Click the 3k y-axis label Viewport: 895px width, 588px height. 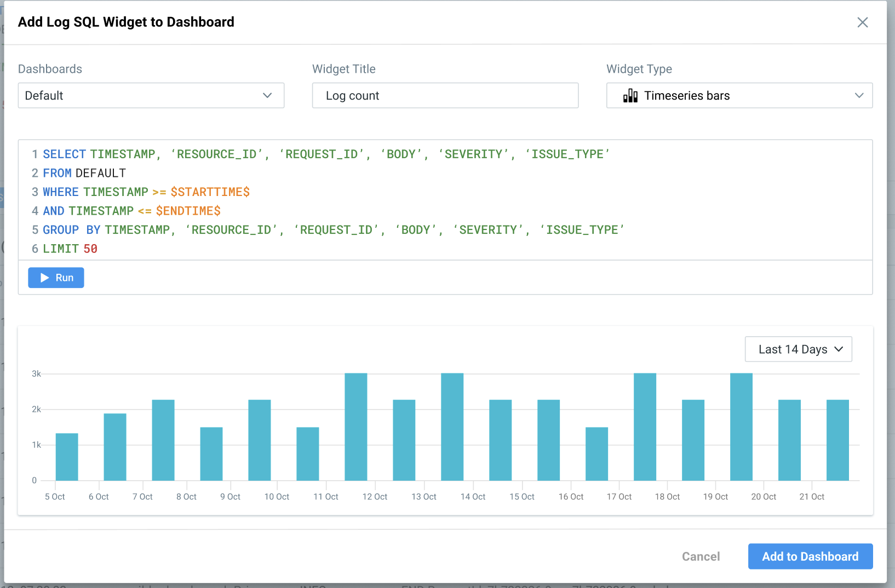click(36, 374)
